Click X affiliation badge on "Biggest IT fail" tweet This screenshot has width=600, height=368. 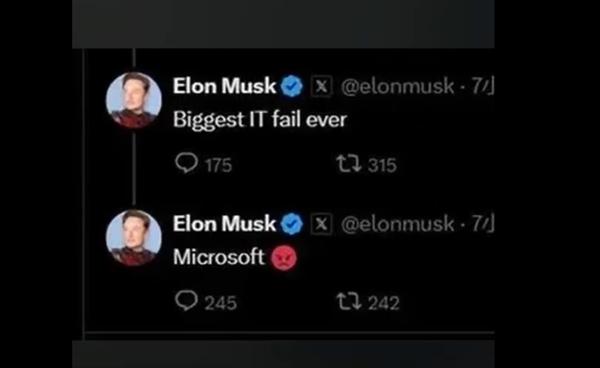pos(321,86)
